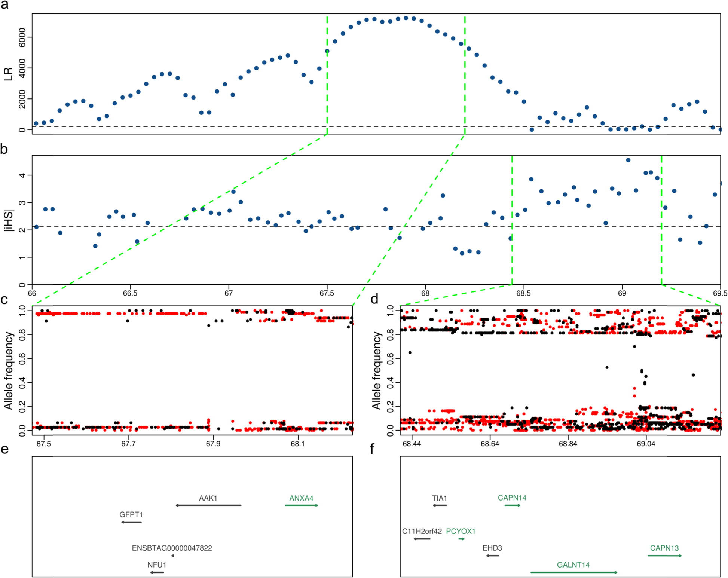
Task: Click the isolated black point at 0.65 in panel d
Action: click(410, 352)
